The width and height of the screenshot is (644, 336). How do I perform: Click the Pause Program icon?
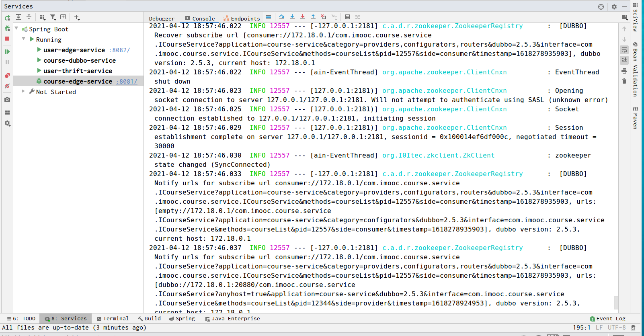(x=7, y=62)
